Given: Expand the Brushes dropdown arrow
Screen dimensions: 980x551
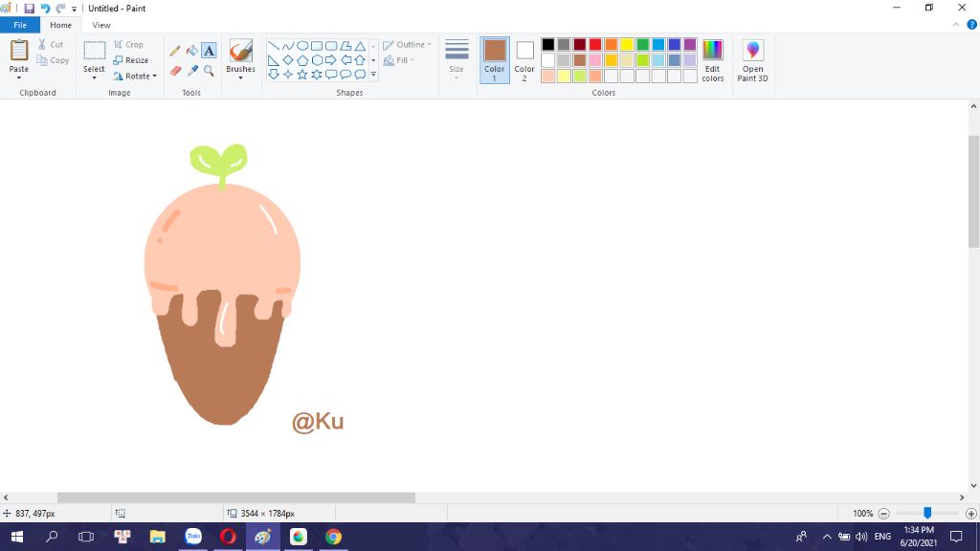Looking at the screenshot, I should click(x=240, y=77).
